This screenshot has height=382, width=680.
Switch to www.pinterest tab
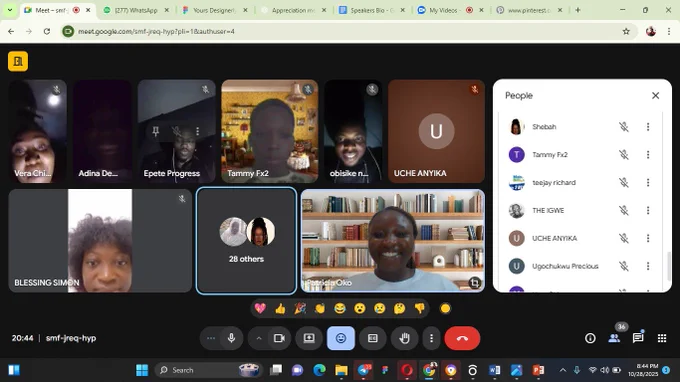(x=529, y=10)
